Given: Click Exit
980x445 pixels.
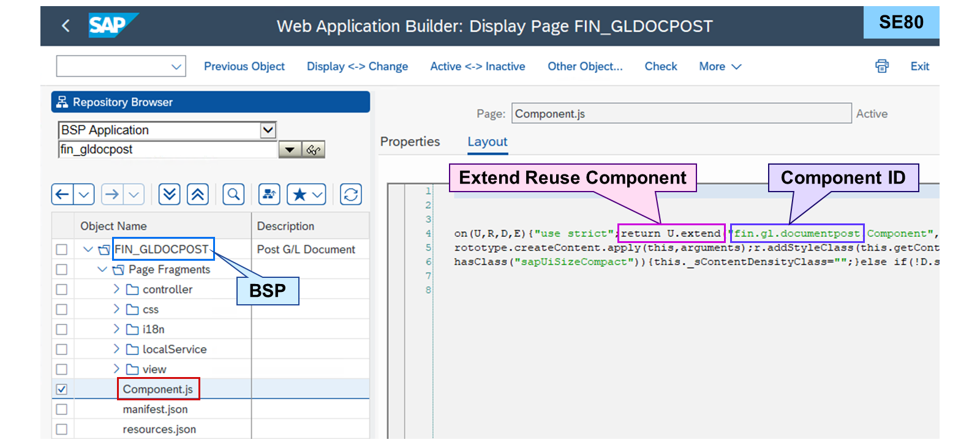Looking at the screenshot, I should 919,66.
